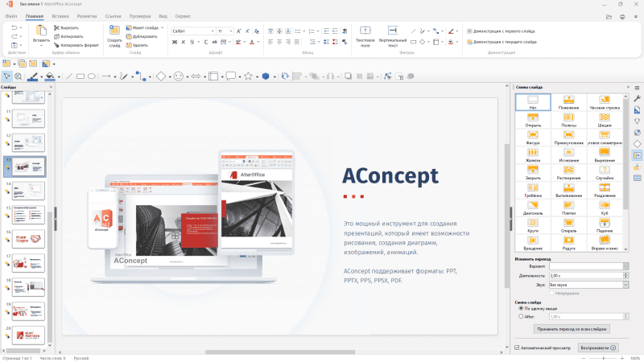This screenshot has width=644, height=362.
Task: Toggle left text alignment
Action: (270, 42)
